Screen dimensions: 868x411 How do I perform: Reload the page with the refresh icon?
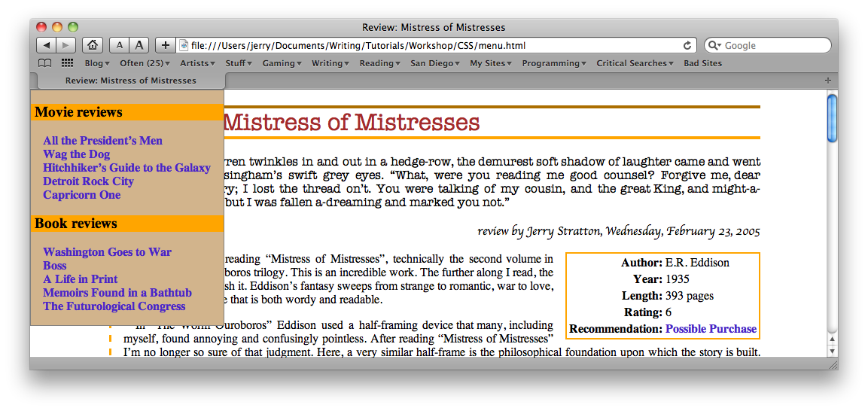687,45
